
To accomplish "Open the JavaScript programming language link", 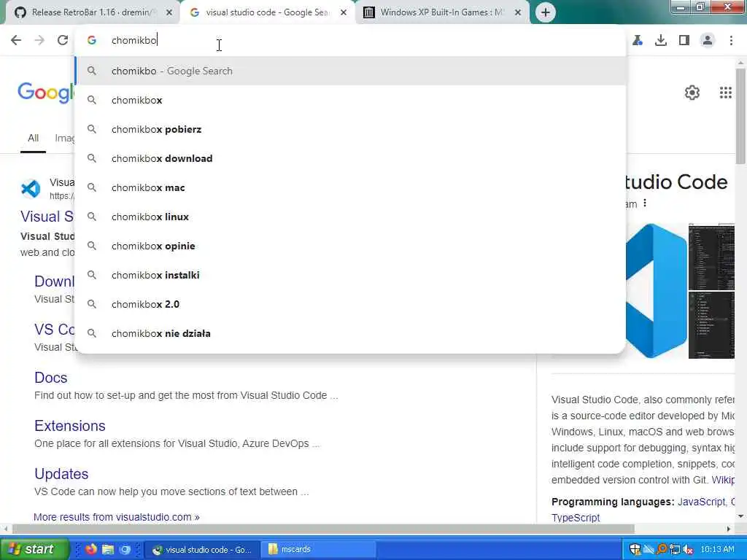I will pyautogui.click(x=702, y=502).
